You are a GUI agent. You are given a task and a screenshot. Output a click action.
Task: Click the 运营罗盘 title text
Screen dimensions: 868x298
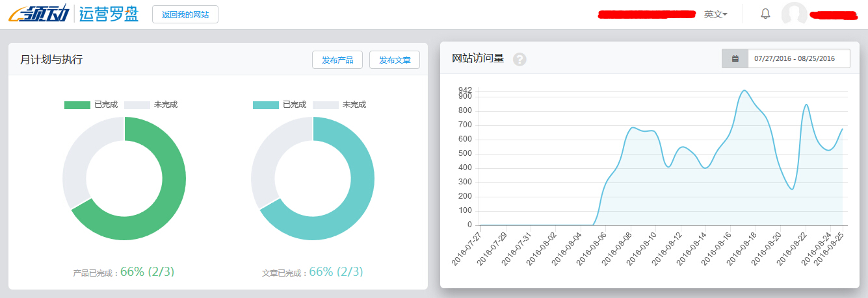click(109, 14)
